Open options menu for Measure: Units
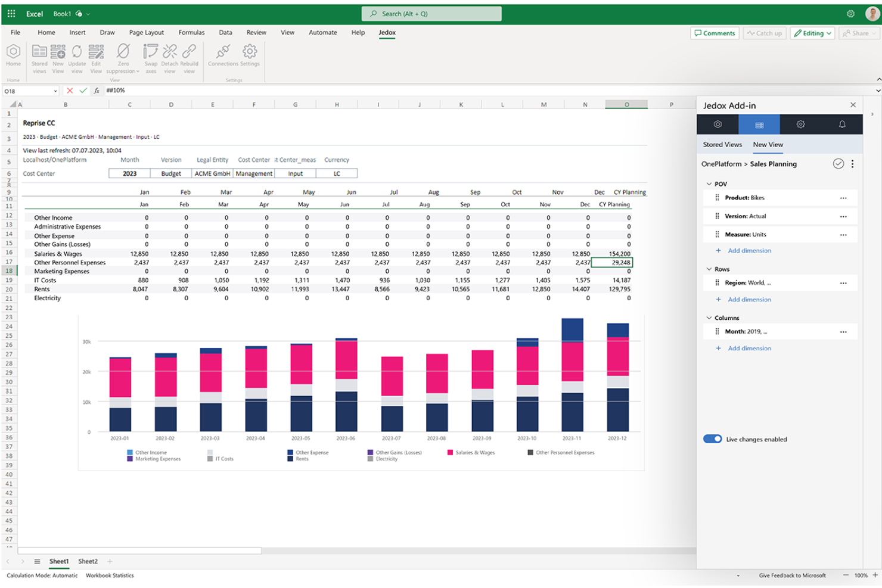 coord(843,235)
